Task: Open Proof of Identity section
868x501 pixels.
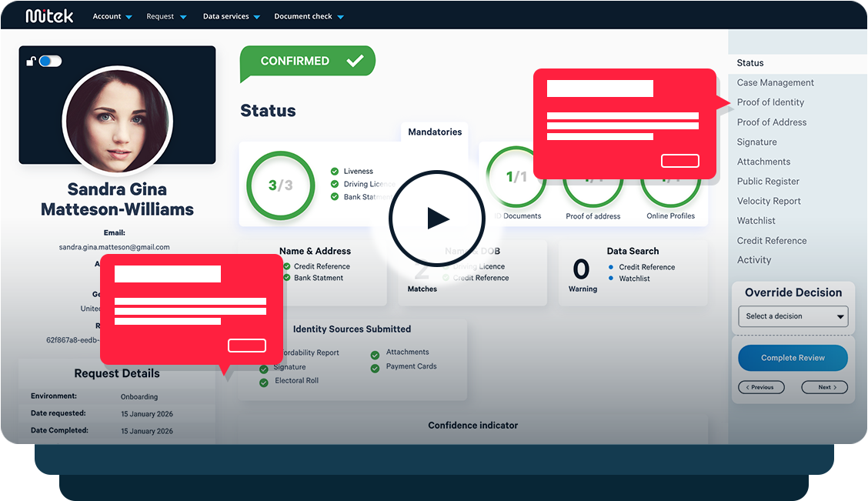Action: (770, 102)
